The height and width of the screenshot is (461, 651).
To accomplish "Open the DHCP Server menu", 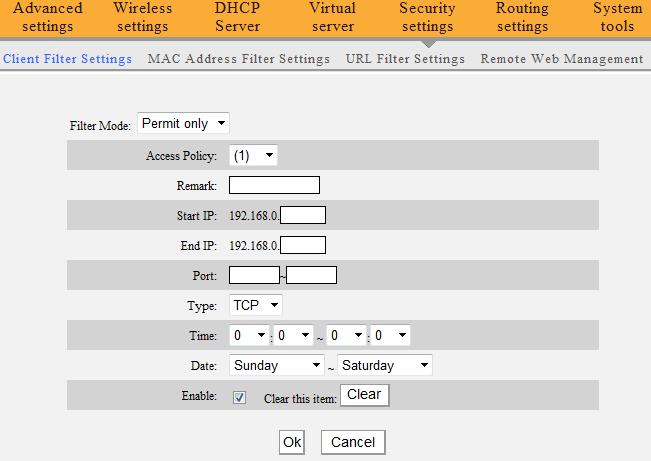I will 237,17.
